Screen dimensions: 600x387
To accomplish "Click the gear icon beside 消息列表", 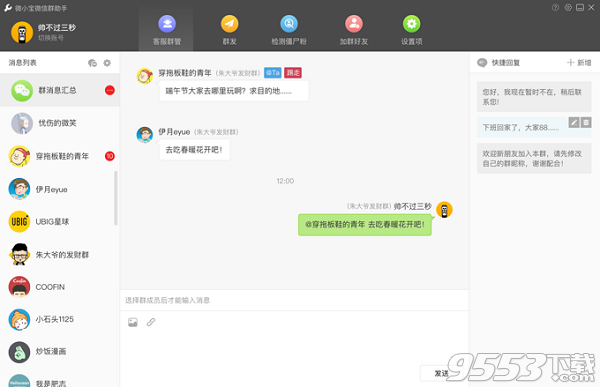I will tap(107, 63).
